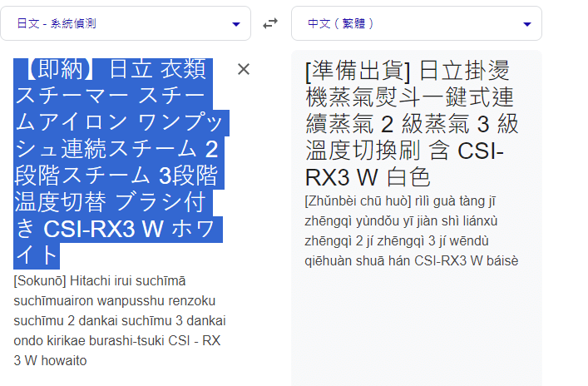Open the target language dropdown 中文（繁體）
Screen dimensions: 588x386
(x=416, y=23)
